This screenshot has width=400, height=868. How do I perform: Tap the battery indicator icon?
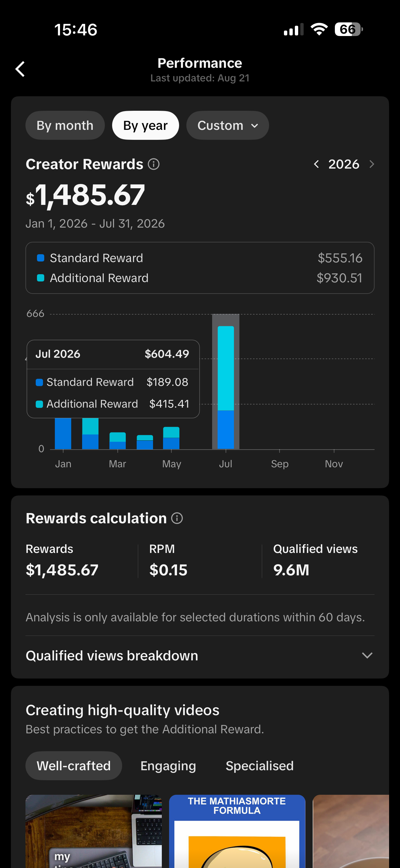point(349,29)
